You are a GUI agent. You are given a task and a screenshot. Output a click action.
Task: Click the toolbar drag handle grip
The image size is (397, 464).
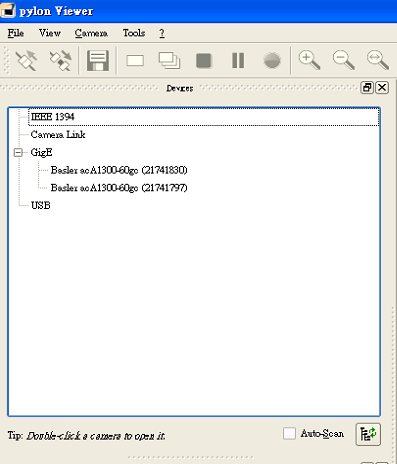point(6,61)
